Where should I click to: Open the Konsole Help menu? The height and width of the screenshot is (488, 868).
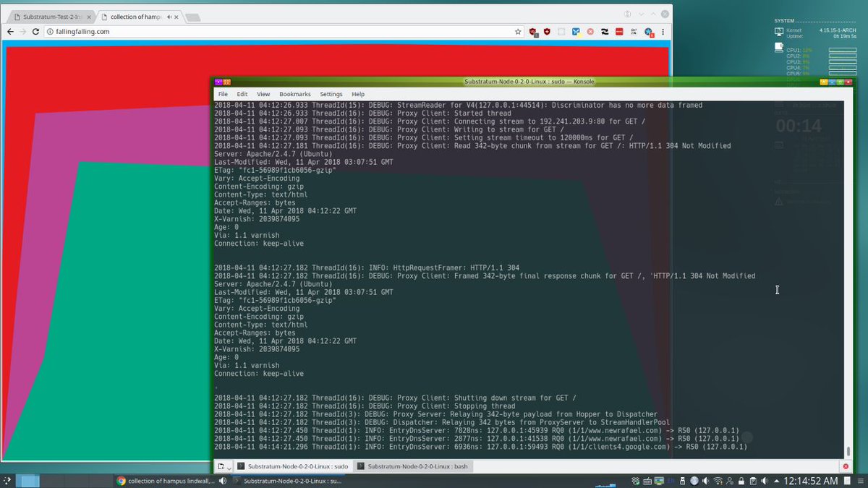pos(358,94)
